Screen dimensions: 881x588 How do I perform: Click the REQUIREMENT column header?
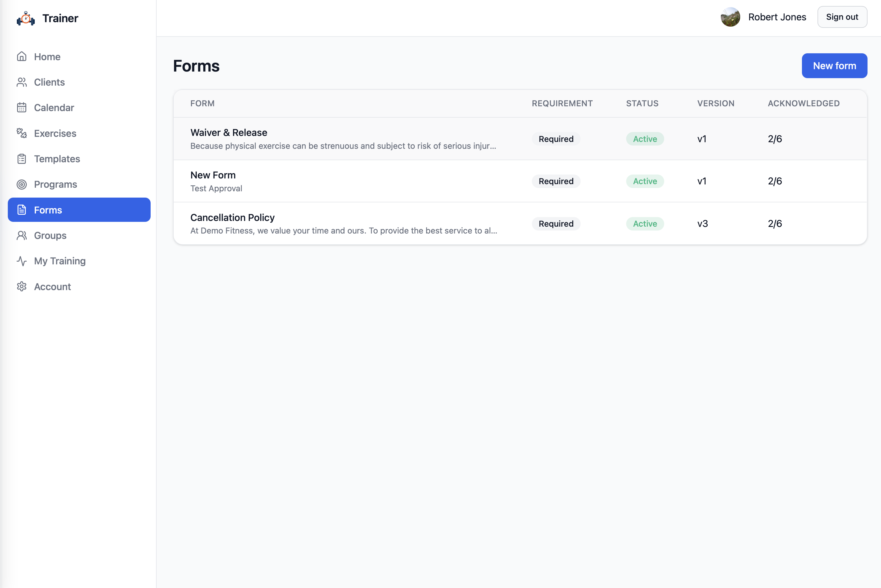562,104
